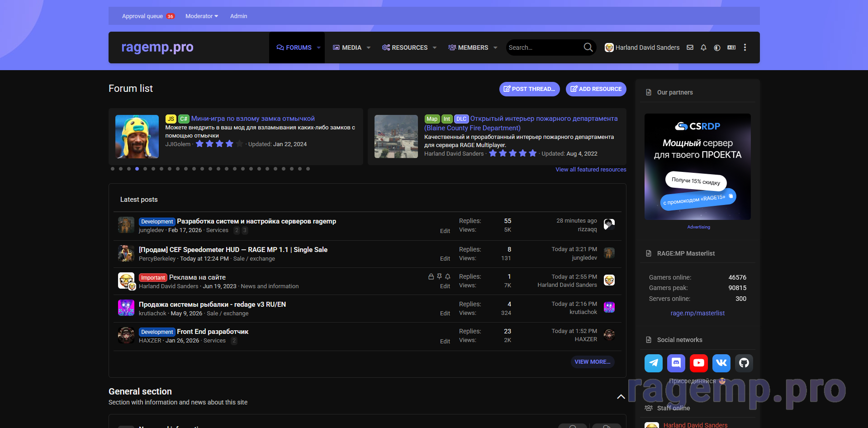The height and width of the screenshot is (428, 868).
Task: Click Harland David Sanders user avatar in header
Action: (609, 48)
